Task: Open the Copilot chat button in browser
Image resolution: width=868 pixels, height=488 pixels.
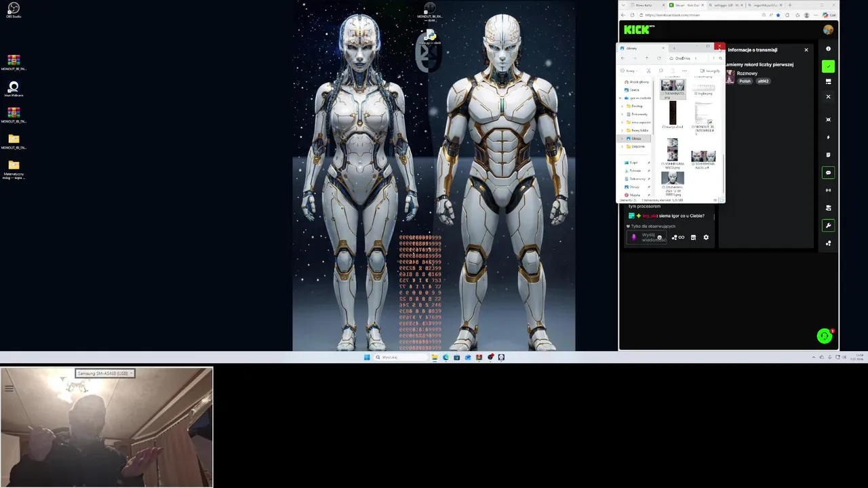Action: 830,15
